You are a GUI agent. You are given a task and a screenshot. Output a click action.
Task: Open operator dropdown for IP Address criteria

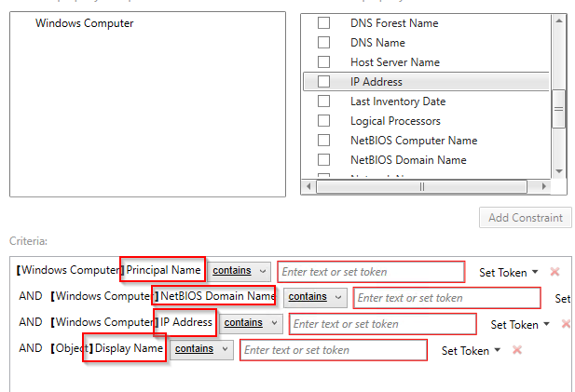tap(251, 323)
